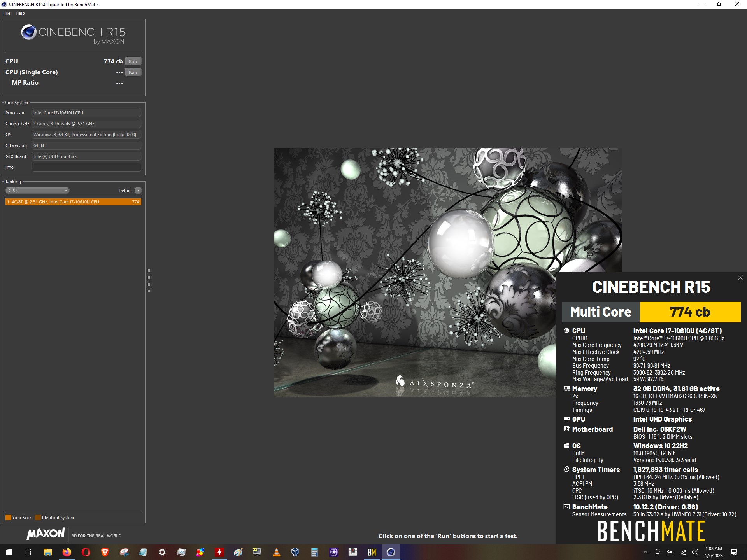Launch VLC media player from taskbar
Screen dimensions: 747x560
pos(277,552)
